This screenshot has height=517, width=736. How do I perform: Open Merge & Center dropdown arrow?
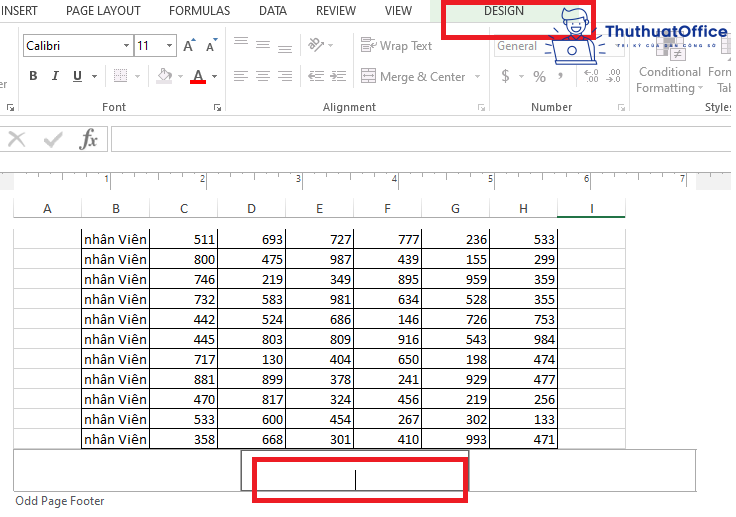click(x=477, y=77)
